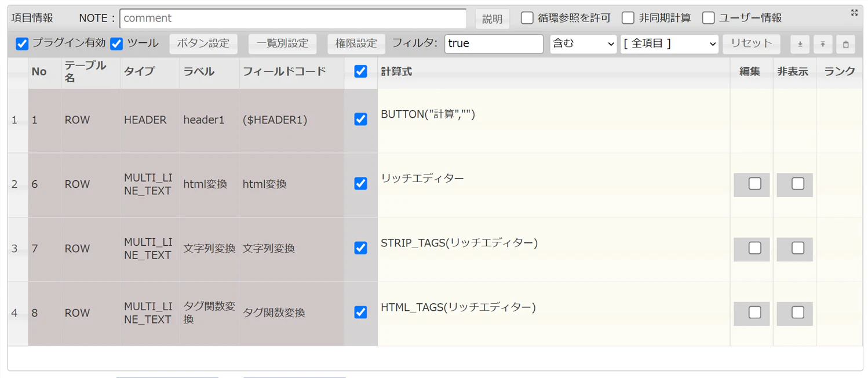Open the [ 全項目 ] dropdown

click(669, 43)
